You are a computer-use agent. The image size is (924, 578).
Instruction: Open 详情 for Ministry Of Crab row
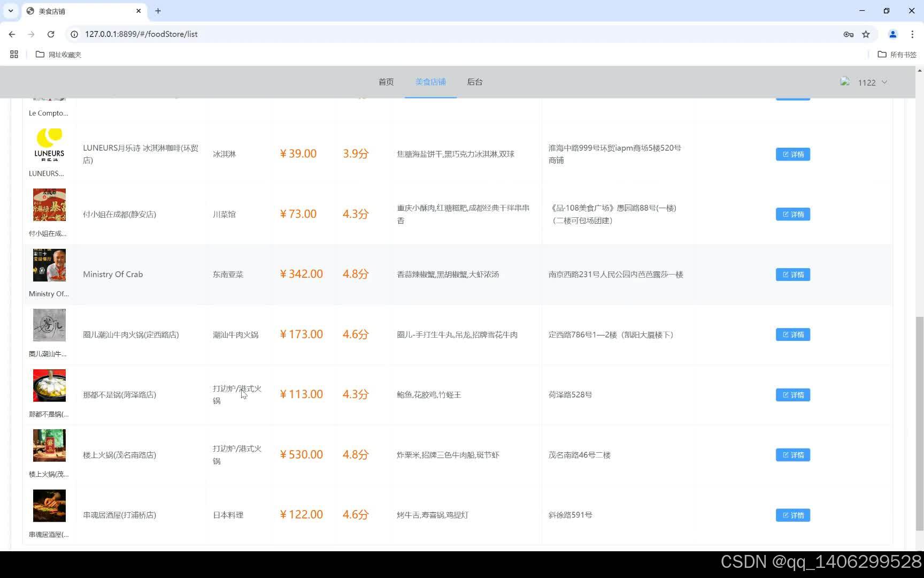click(x=792, y=275)
